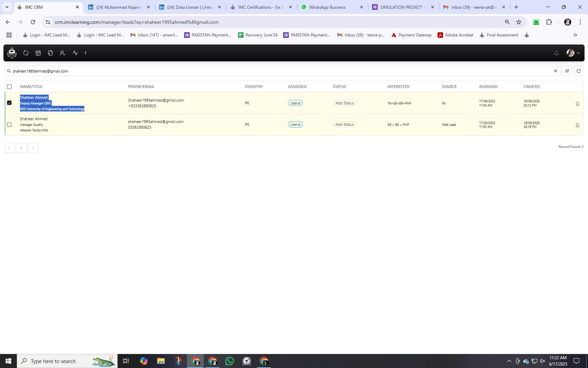The width and height of the screenshot is (588, 368).
Task: Click Shaheer1995ahmed@gmail.com email in first row
Action: pos(156,100)
